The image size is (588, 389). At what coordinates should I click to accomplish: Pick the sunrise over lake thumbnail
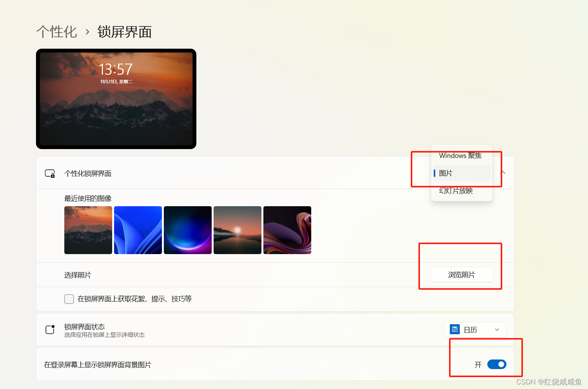tap(237, 230)
